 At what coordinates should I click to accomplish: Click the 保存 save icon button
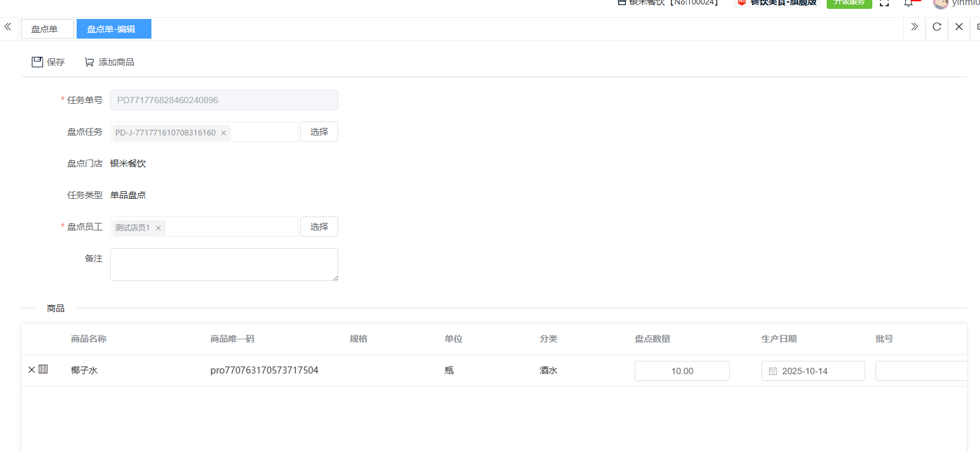48,62
